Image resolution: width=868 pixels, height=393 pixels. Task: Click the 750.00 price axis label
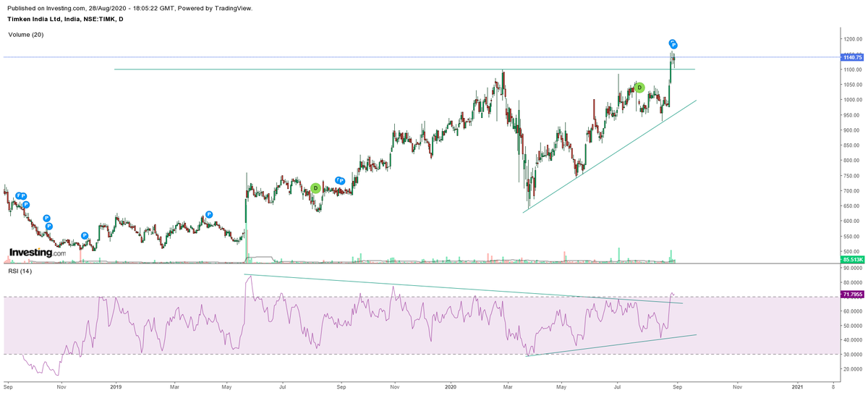click(853, 176)
